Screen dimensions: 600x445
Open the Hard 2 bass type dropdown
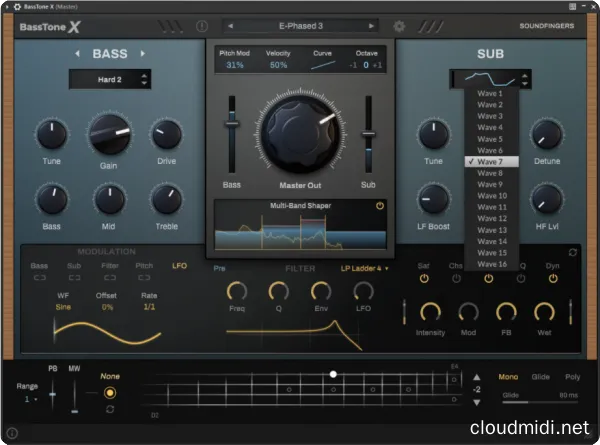point(110,79)
